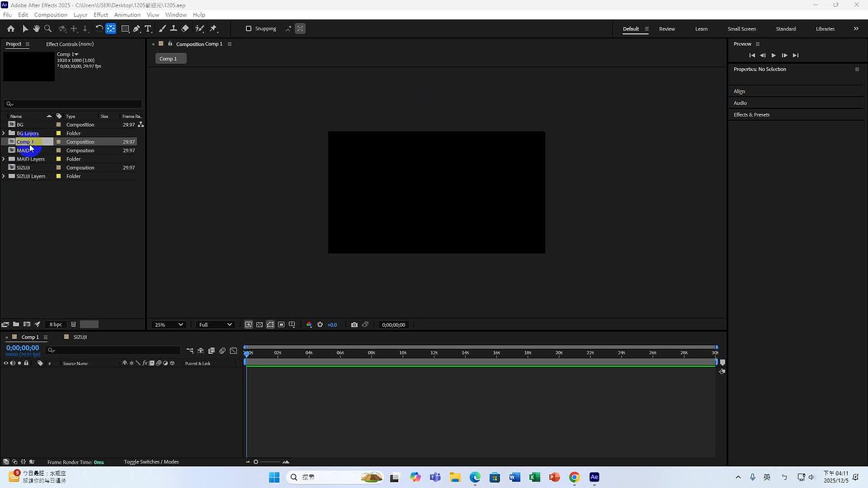Select the Puppet Pin tool
The width and height of the screenshot is (868, 488).
click(214, 28)
